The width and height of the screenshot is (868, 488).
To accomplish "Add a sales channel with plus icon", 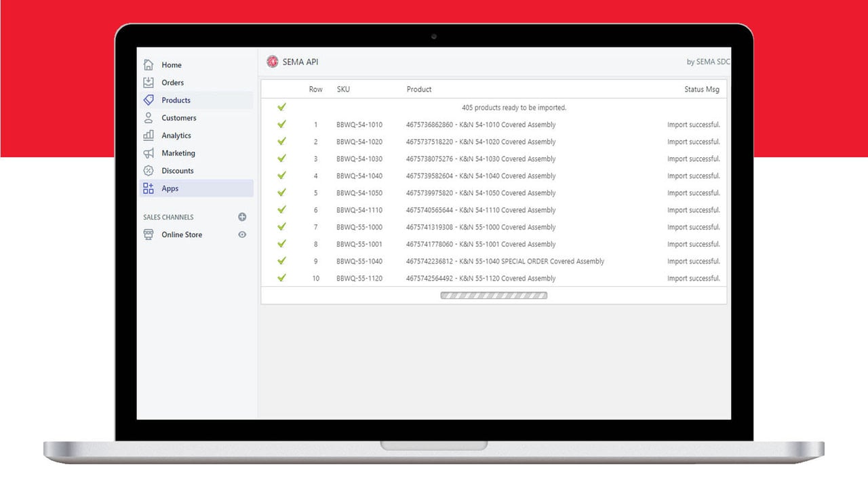I will point(242,217).
